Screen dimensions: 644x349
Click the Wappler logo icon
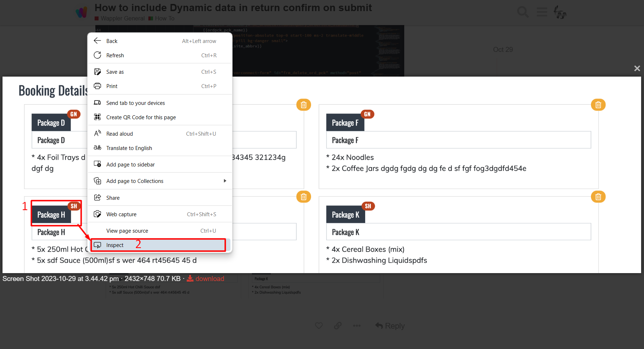[82, 12]
